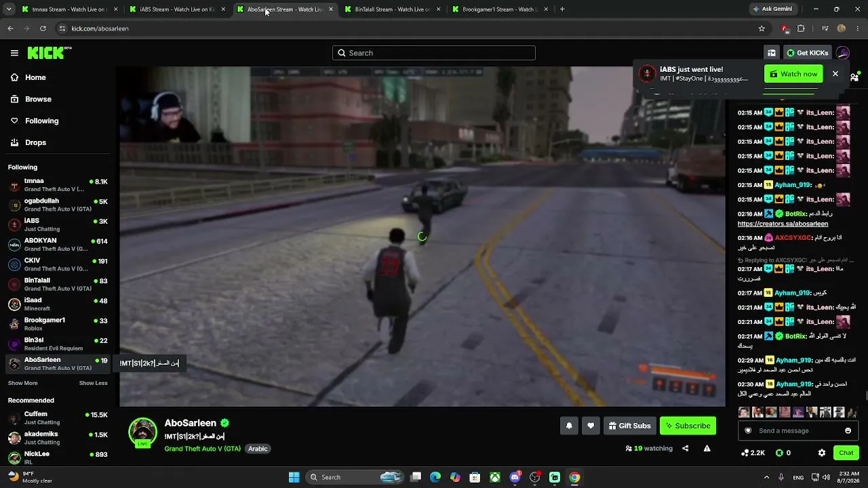
Task: Open a new browser tab
Action: (x=562, y=9)
